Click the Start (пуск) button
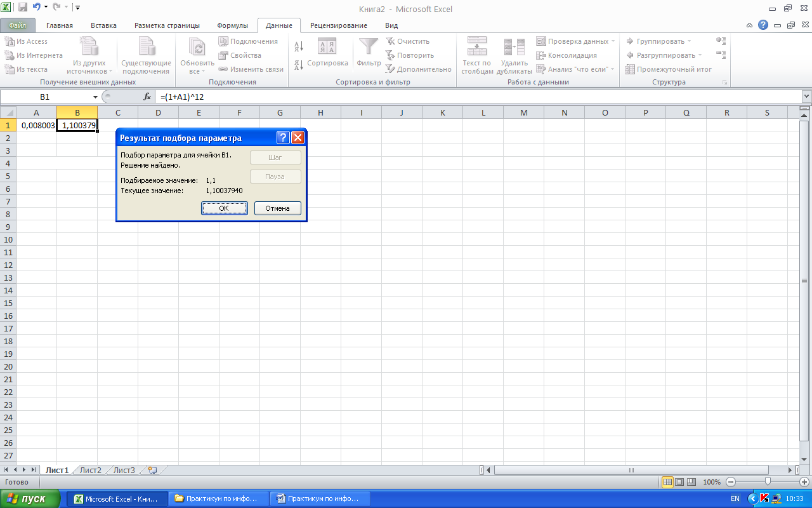Image resolution: width=812 pixels, height=508 pixels. point(31,499)
